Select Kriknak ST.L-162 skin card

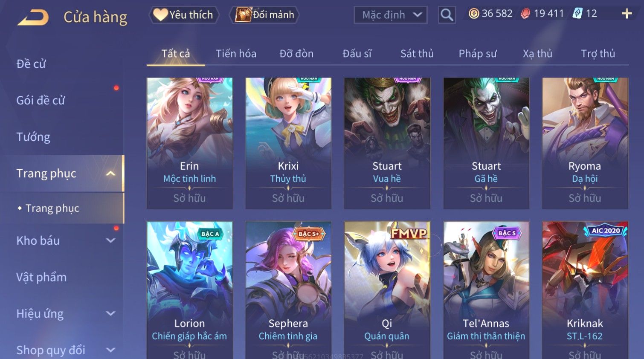pos(585,290)
